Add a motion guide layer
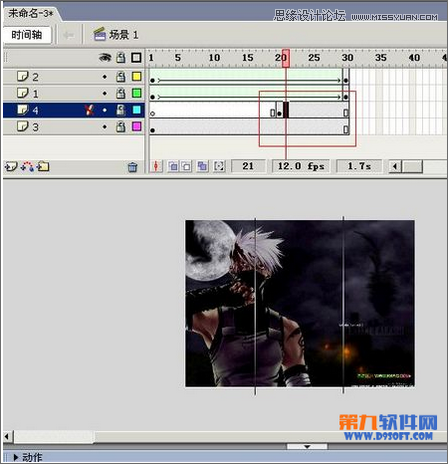 (x=27, y=166)
